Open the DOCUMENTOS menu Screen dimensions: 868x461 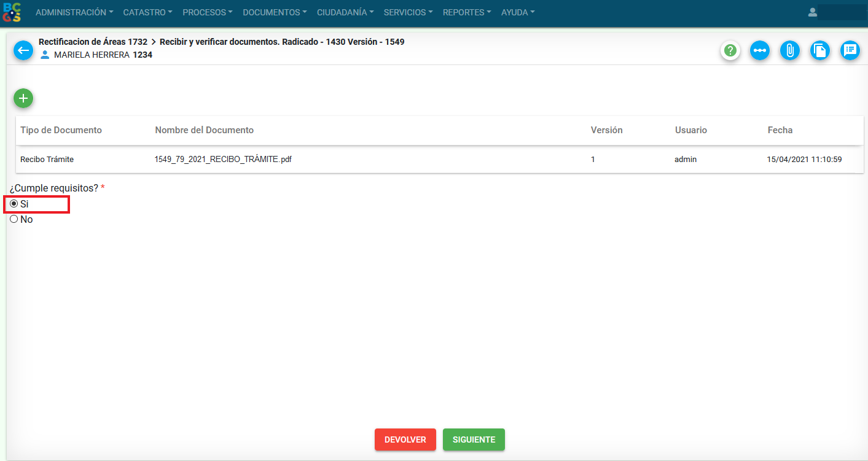click(275, 12)
